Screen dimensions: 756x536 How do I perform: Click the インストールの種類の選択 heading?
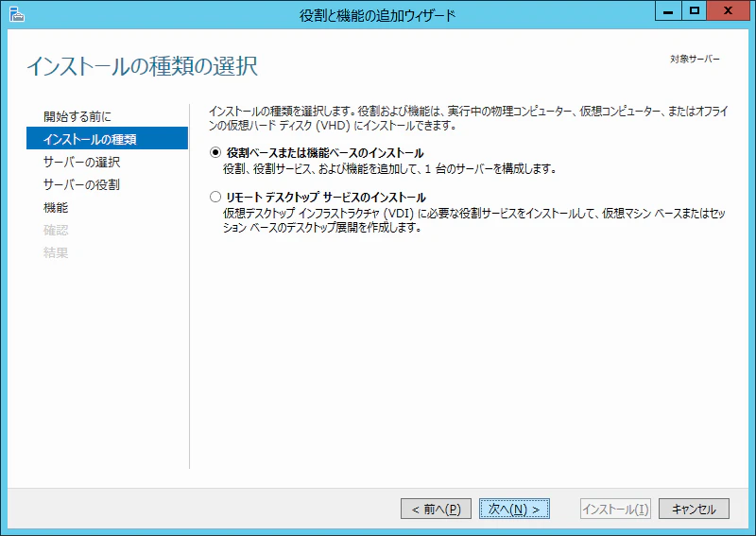[143, 65]
